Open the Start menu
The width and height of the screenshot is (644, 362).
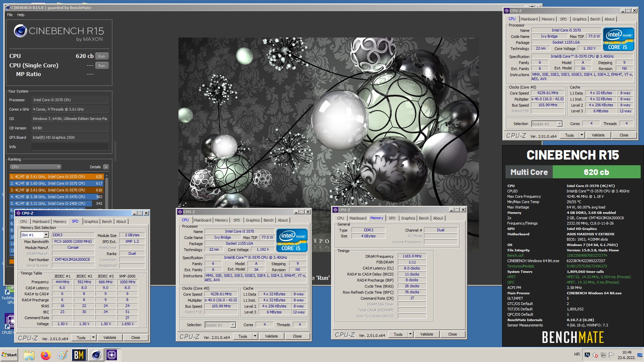(x=9, y=355)
